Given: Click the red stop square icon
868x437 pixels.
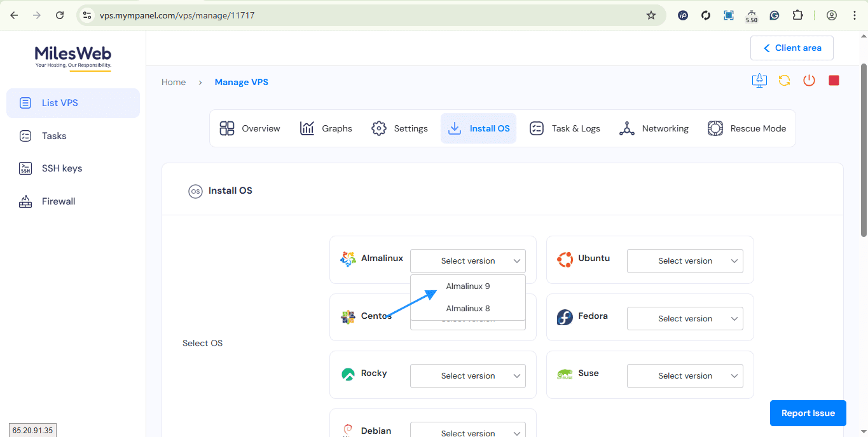Looking at the screenshot, I should coord(834,81).
